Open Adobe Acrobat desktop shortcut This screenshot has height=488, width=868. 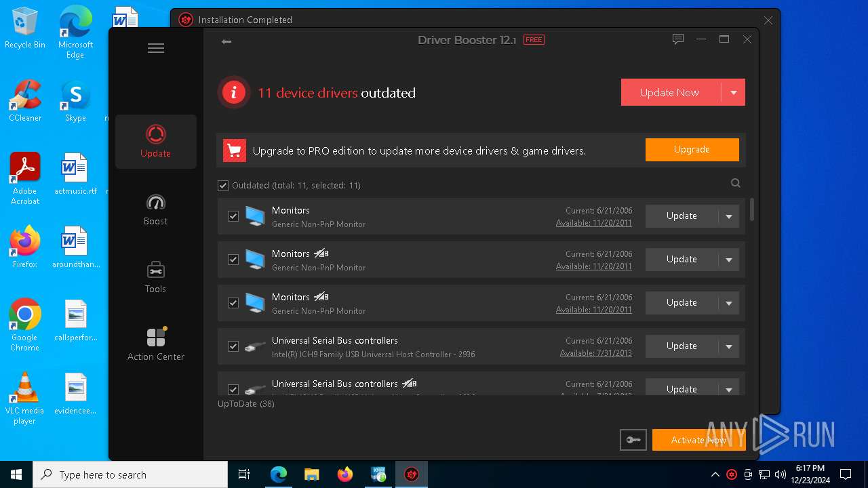pos(25,179)
